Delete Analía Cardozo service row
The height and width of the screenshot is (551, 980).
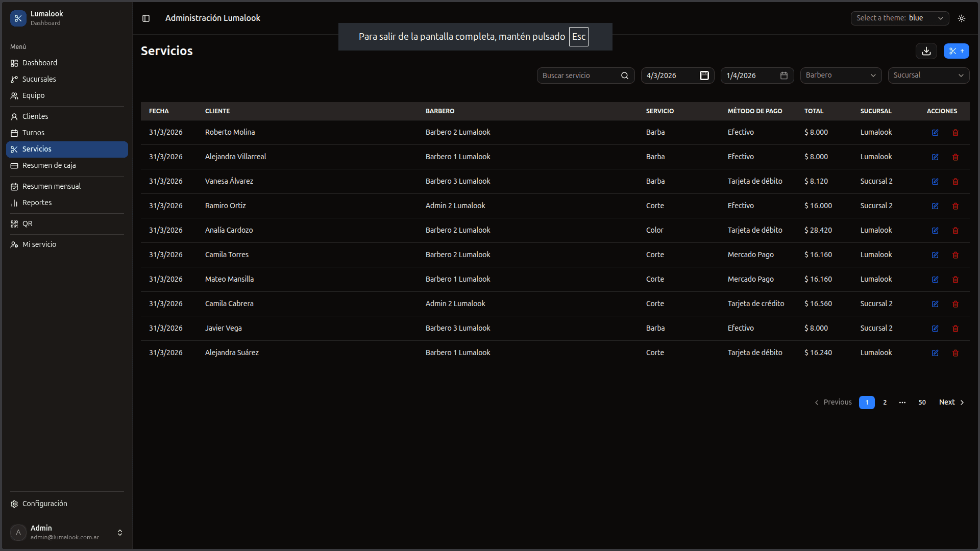[x=955, y=231]
